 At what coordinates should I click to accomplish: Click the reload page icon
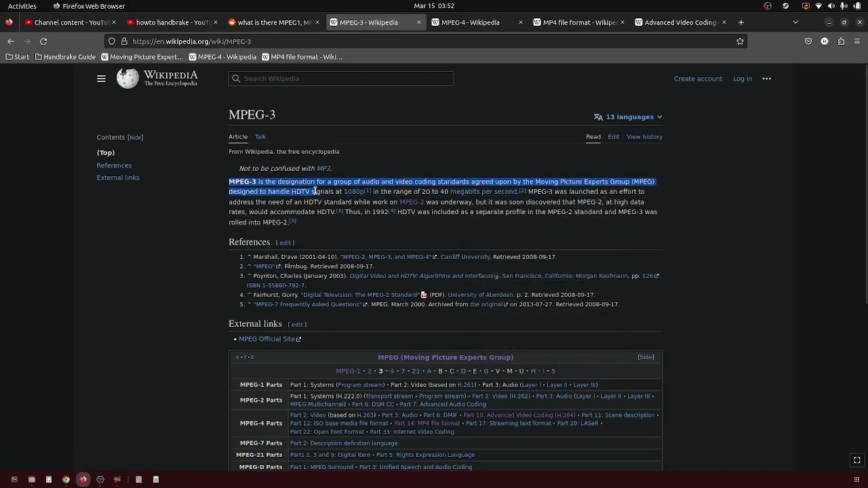43,41
